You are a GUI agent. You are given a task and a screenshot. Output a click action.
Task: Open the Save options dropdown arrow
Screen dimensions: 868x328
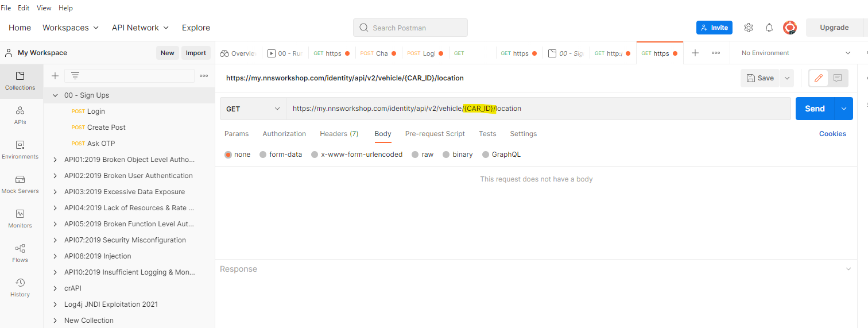(x=786, y=78)
